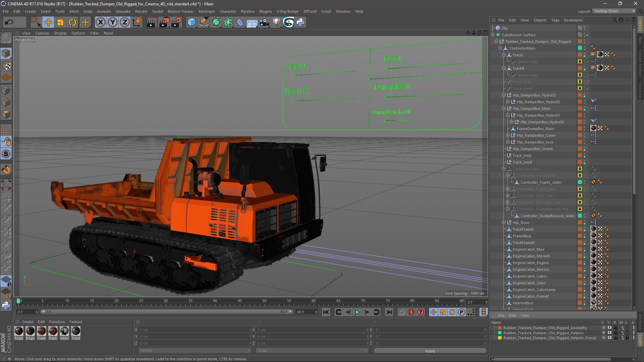Click the Python icon in top toolbar
This screenshot has width=644, height=362.
[301, 22]
